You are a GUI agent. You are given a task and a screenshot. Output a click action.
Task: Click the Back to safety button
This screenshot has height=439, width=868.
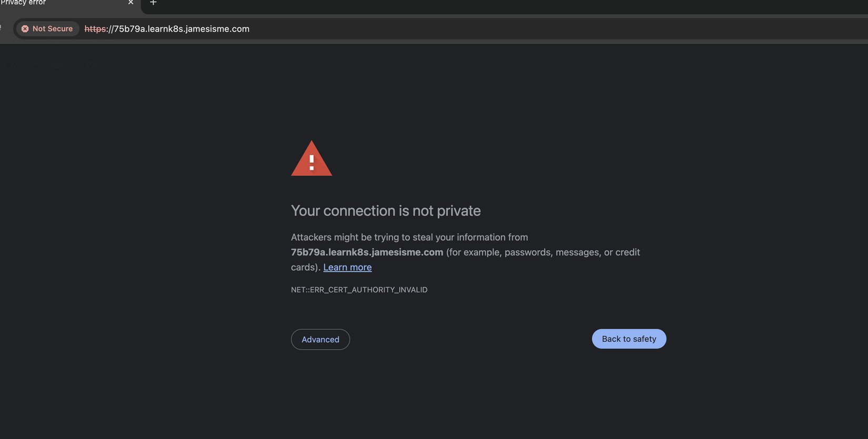click(x=629, y=339)
